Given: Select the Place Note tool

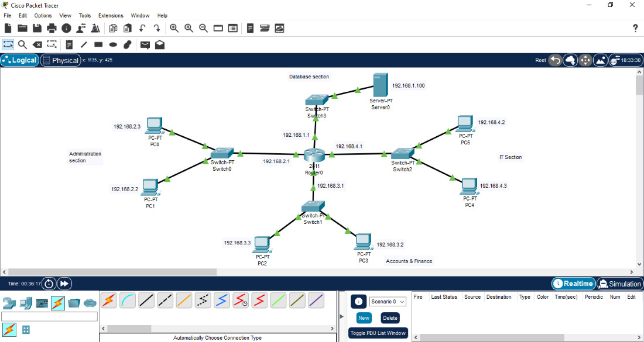Looking at the screenshot, I should coord(68,44).
